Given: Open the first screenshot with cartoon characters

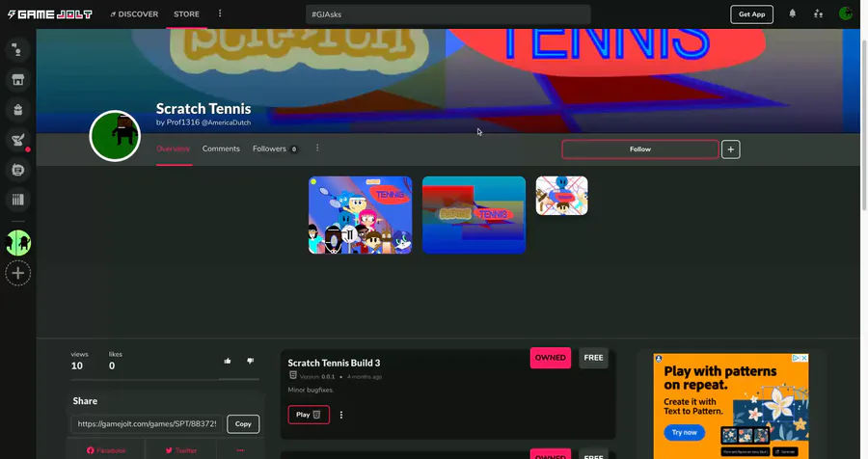Looking at the screenshot, I should [x=361, y=215].
